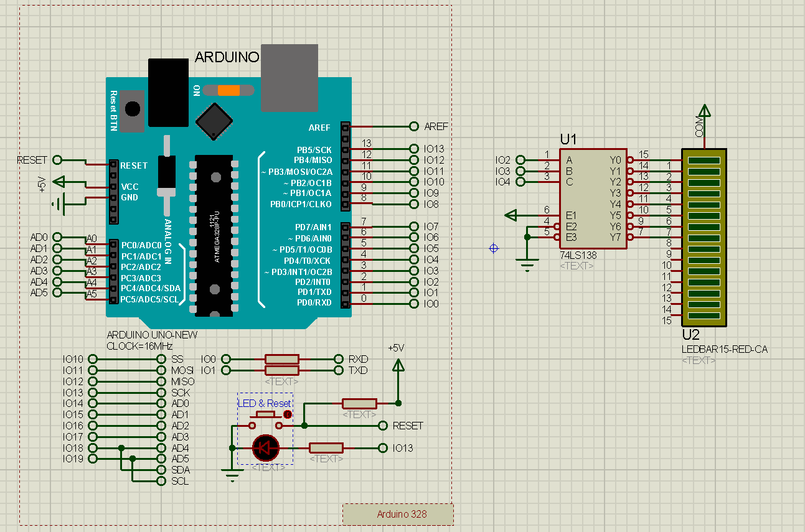Select the red LED diode symbol
Viewport: 805px width, 532px height.
coord(266,447)
